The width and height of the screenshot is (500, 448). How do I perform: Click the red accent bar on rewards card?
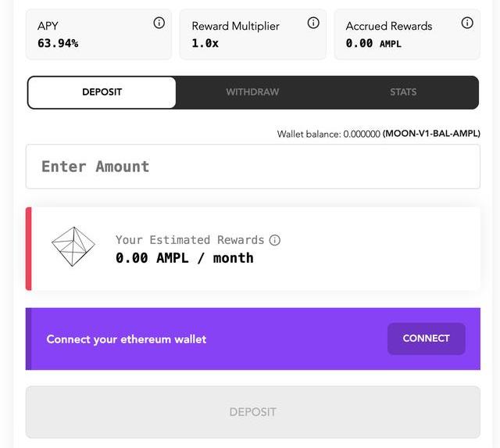point(29,249)
